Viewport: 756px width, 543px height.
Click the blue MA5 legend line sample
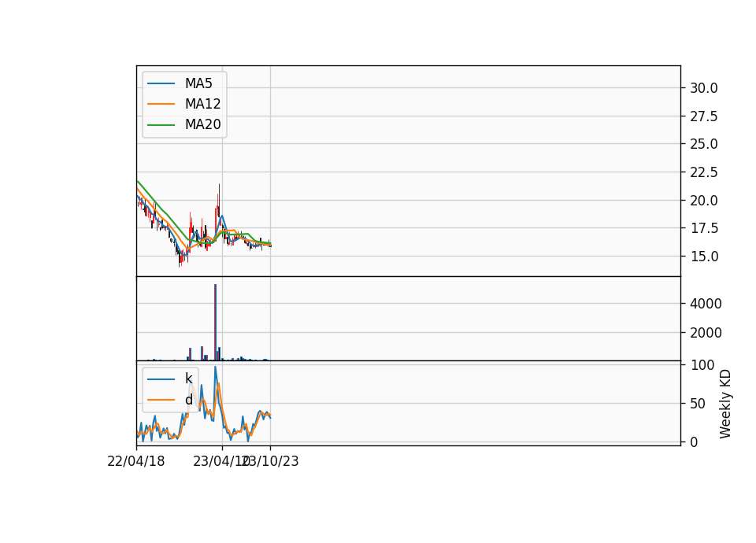coord(161,84)
